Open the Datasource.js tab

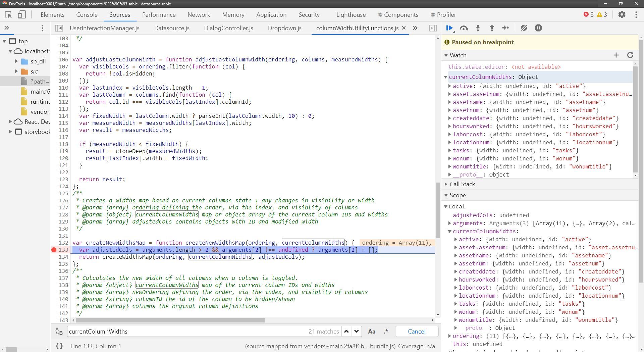coord(172,28)
